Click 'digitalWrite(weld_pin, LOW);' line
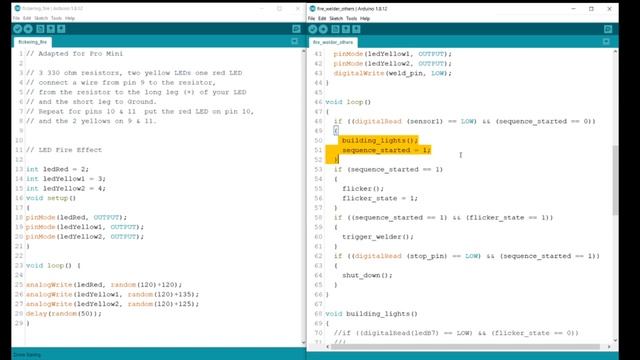The height and width of the screenshot is (360, 640). [393, 73]
